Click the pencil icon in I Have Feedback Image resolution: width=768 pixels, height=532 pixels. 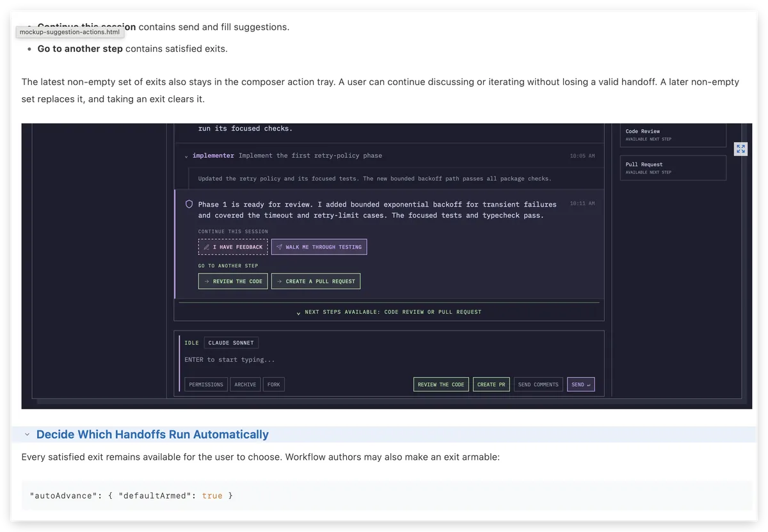(206, 247)
